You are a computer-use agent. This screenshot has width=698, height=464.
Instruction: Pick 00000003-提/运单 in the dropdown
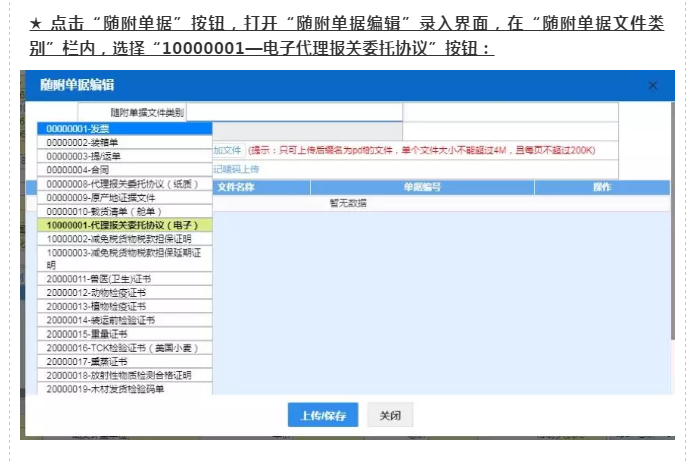tap(124, 157)
